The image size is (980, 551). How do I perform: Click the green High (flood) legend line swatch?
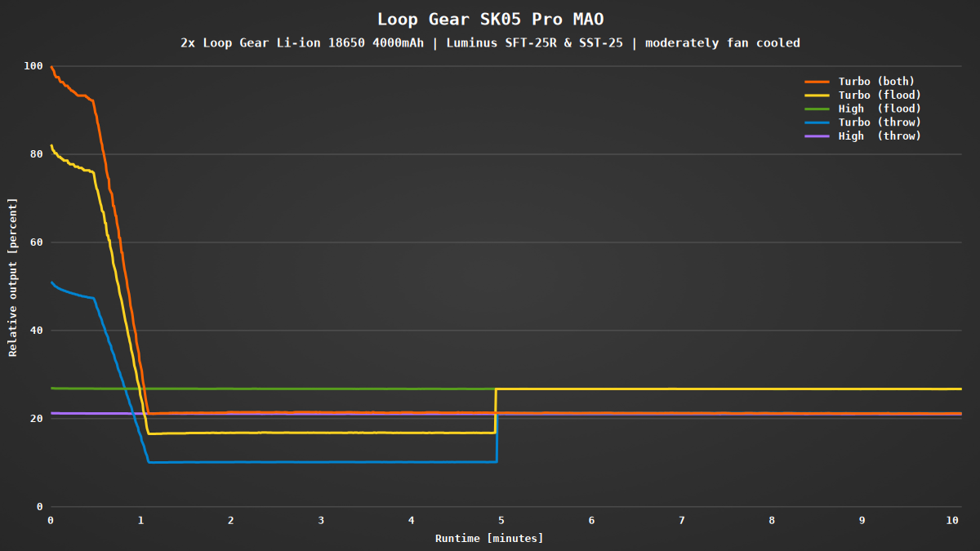[817, 109]
